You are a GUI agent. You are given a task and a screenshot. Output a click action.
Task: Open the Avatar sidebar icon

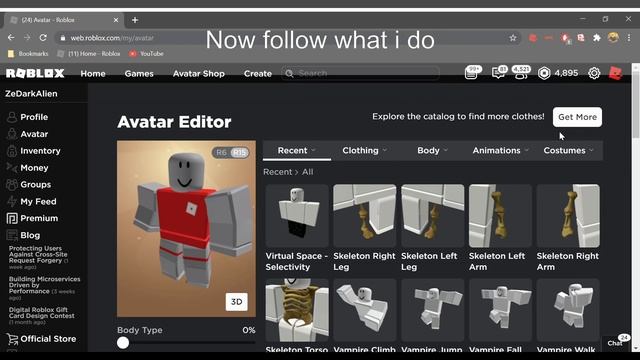click(x=12, y=134)
